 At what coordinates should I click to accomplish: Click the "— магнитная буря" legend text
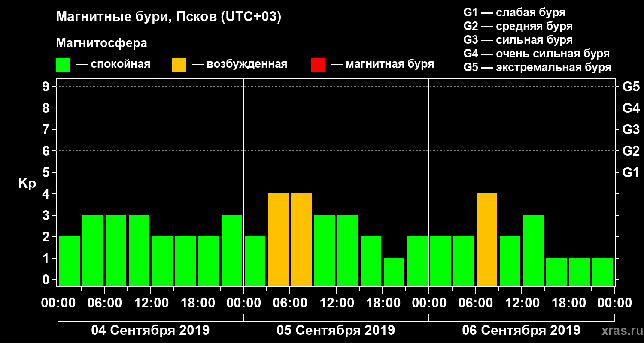point(383,64)
